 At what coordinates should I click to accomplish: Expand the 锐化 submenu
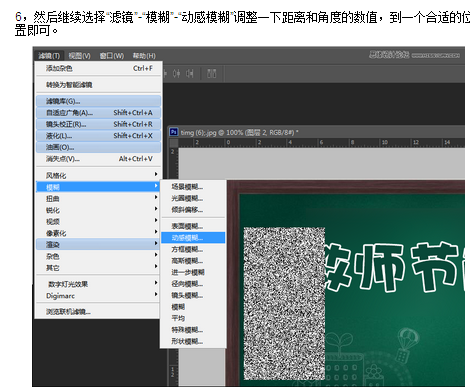98,210
